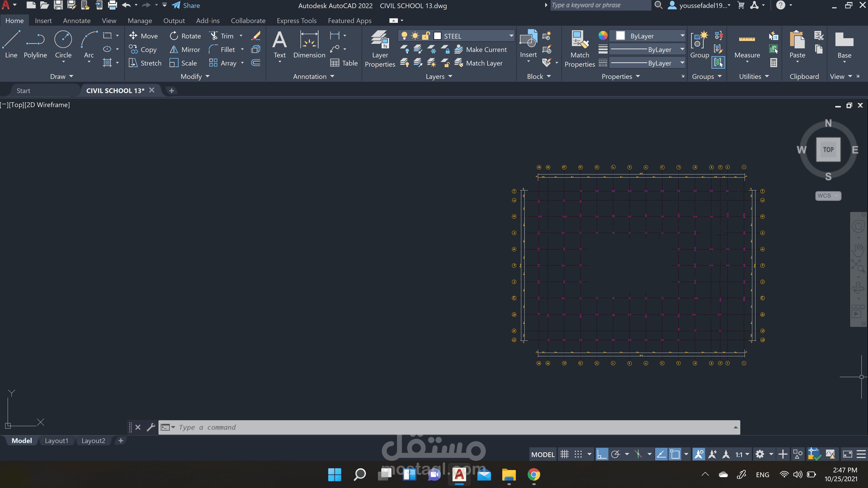Viewport: 868px width, 488px height.
Task: Select the Stretch tool
Action: pyautogui.click(x=145, y=63)
